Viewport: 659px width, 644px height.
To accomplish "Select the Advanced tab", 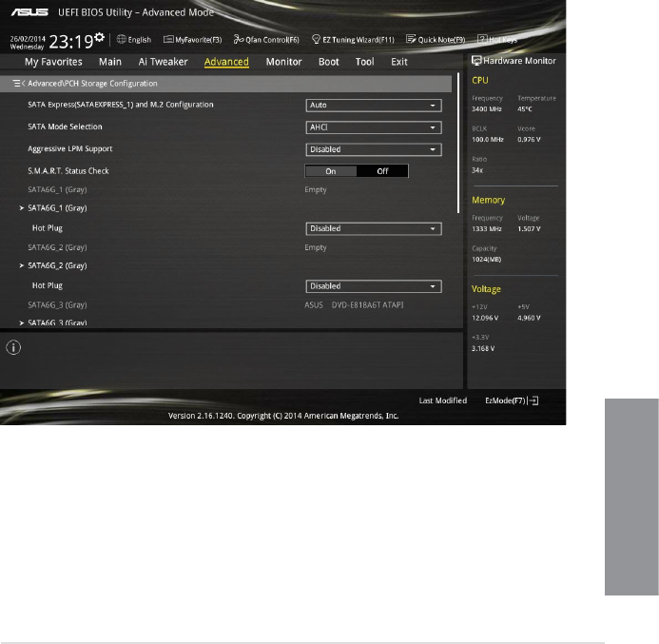I will pos(226,62).
